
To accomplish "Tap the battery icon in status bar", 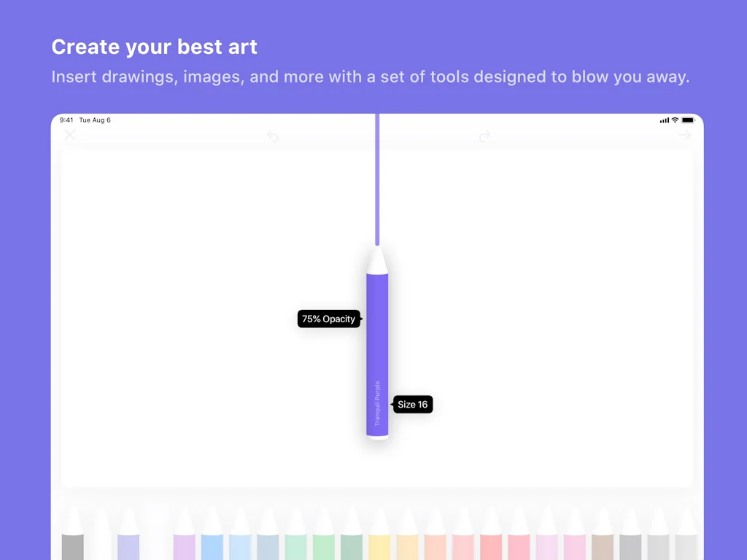I will click(x=688, y=120).
